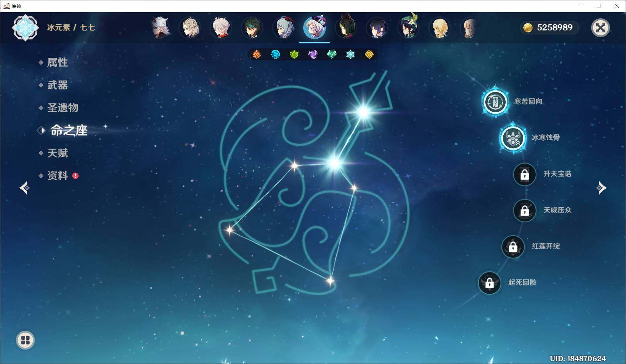The width and height of the screenshot is (626, 364).
Task: Open the 圣遗物 artifacts menu
Action: (63, 108)
